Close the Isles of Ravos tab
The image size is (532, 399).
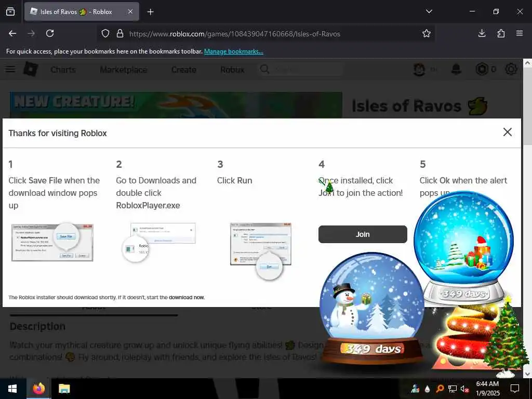(x=130, y=11)
